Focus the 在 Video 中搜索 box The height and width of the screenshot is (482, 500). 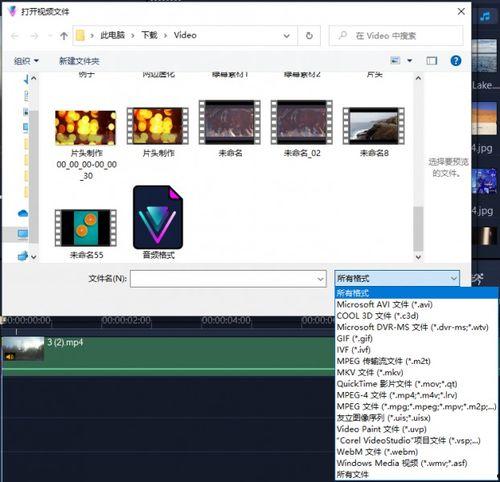(x=396, y=35)
